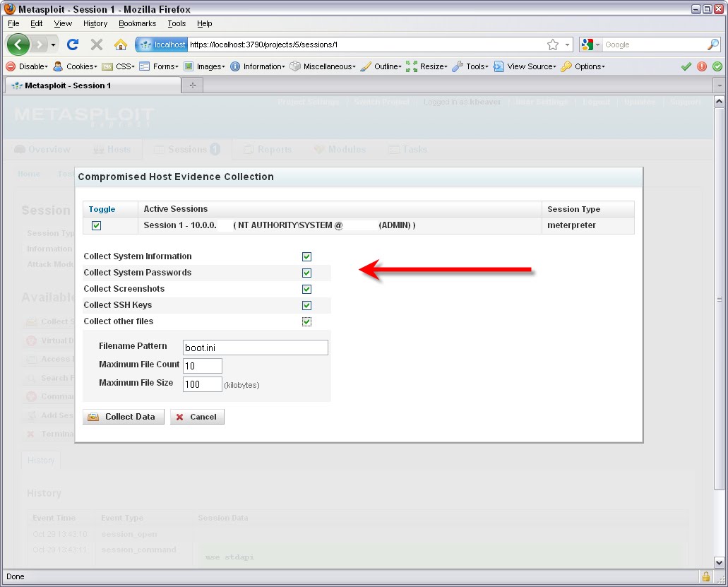
Task: Open the View menu
Action: click(x=63, y=24)
